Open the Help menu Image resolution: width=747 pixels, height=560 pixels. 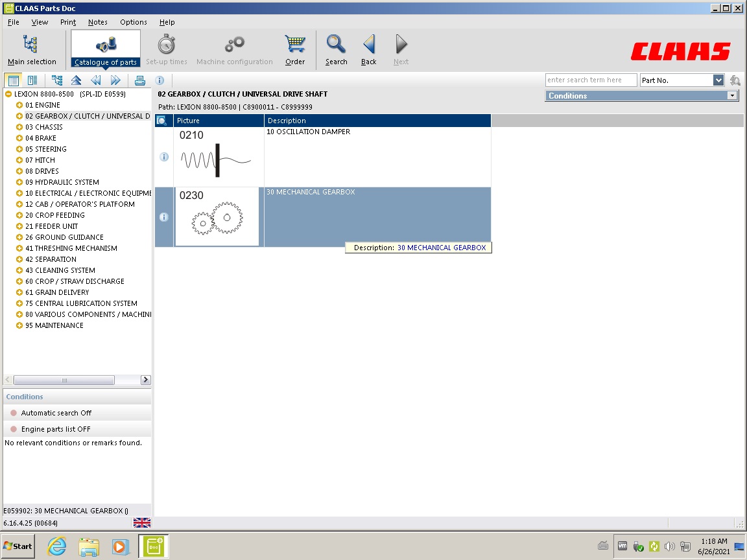pyautogui.click(x=167, y=22)
